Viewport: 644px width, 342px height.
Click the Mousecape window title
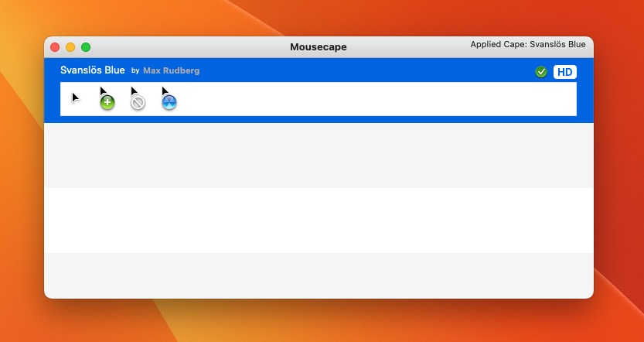[x=319, y=47]
